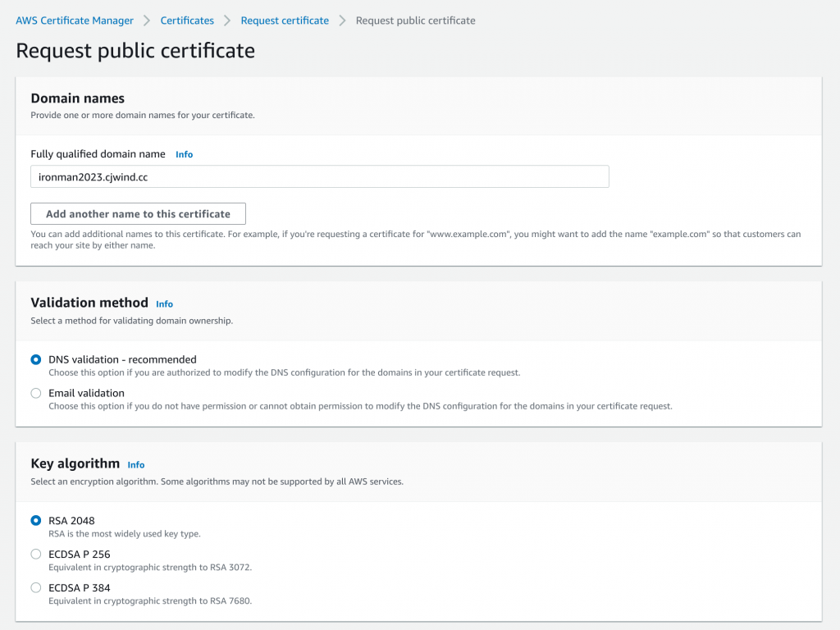
Task: Click the Request public certificate breadcrumb text
Action: (415, 21)
